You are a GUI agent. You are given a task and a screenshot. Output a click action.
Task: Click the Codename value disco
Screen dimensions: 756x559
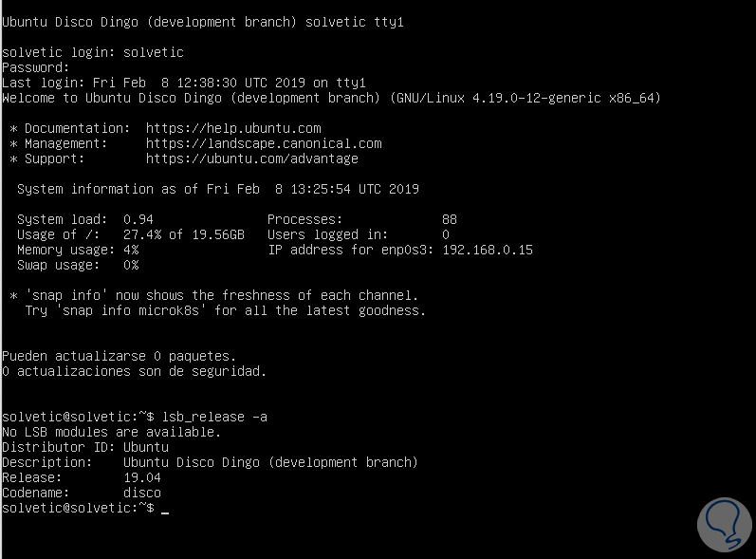click(x=142, y=493)
